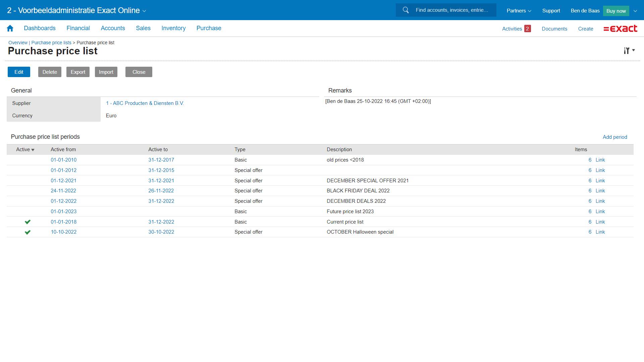Focus the Find accounts search field
This screenshot has width=644, height=362.
click(x=452, y=10)
